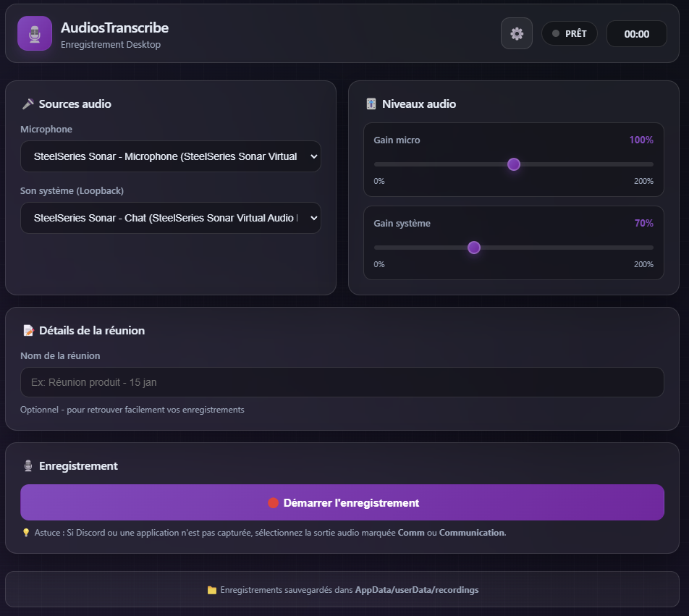
Task: Start recording with Démarrer l'enregistrement
Action: pos(342,502)
